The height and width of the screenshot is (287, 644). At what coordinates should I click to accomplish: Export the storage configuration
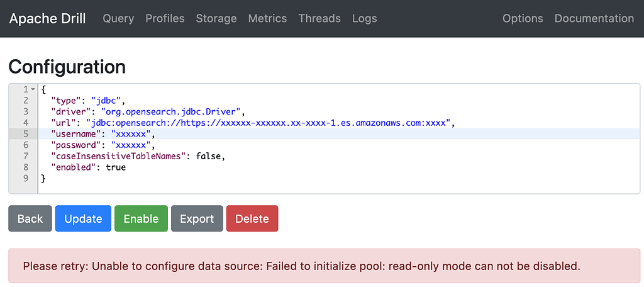[197, 218]
